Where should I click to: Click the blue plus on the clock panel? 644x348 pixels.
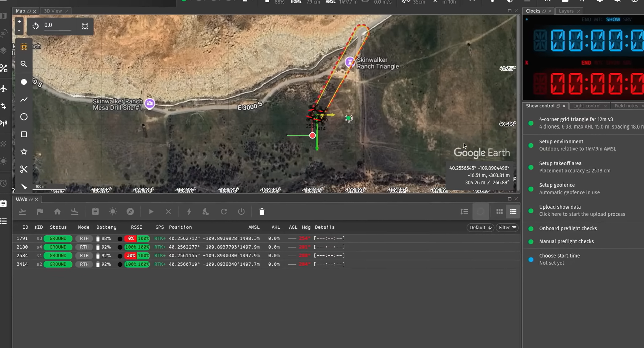tap(527, 19)
